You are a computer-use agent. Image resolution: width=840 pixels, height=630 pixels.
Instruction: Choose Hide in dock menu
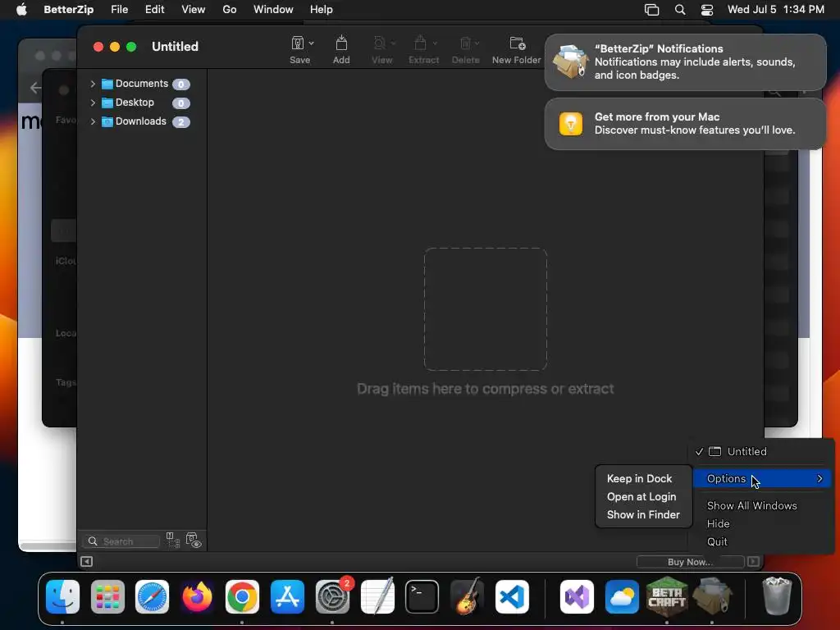718,523
